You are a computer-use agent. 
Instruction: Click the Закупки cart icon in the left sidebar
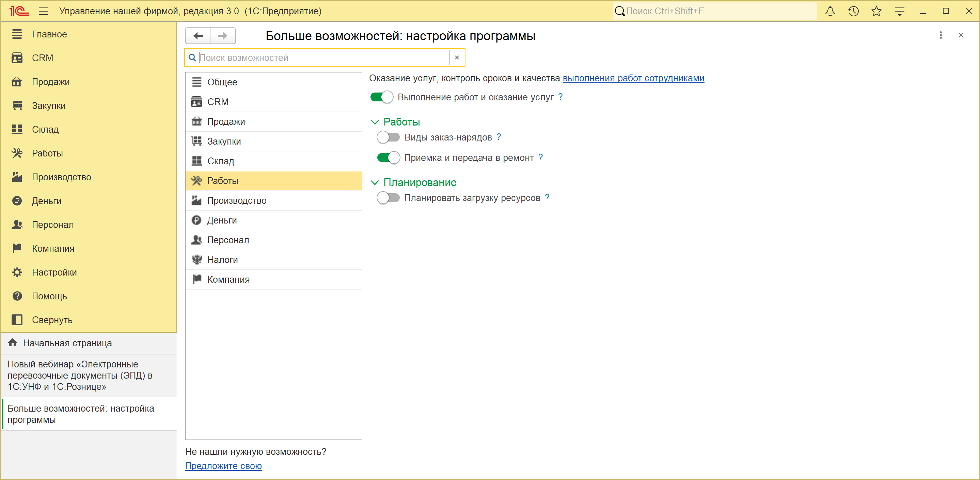[17, 105]
